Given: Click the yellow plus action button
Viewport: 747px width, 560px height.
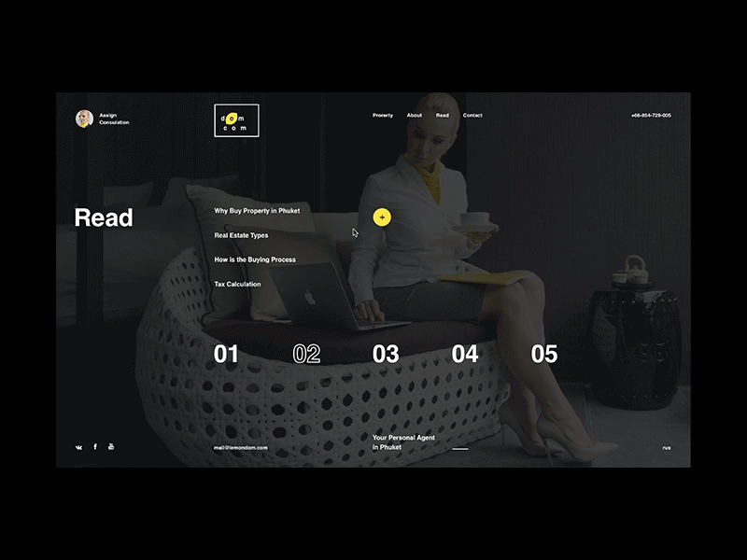Looking at the screenshot, I should (x=382, y=216).
